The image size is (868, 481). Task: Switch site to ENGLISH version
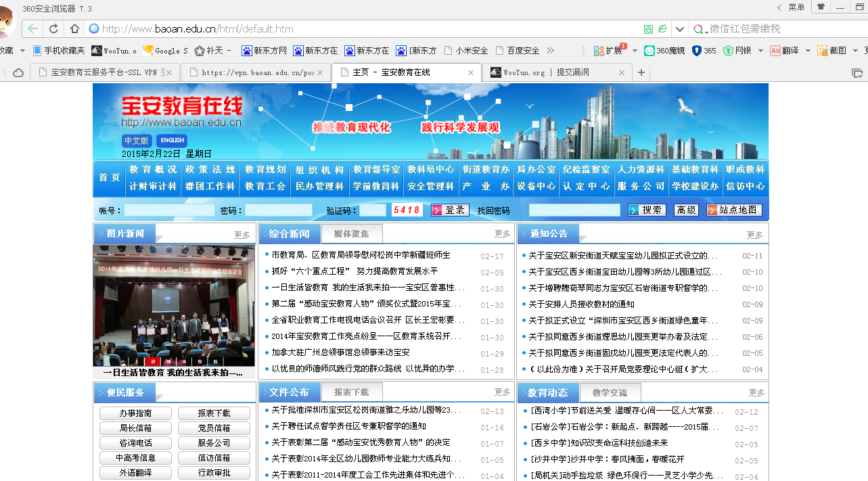[172, 141]
